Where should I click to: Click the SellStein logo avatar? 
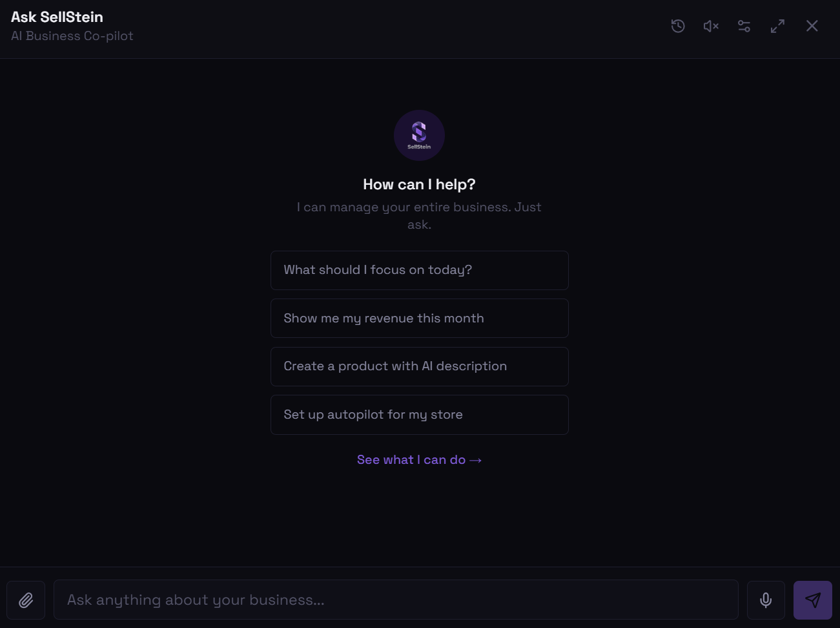point(419,135)
